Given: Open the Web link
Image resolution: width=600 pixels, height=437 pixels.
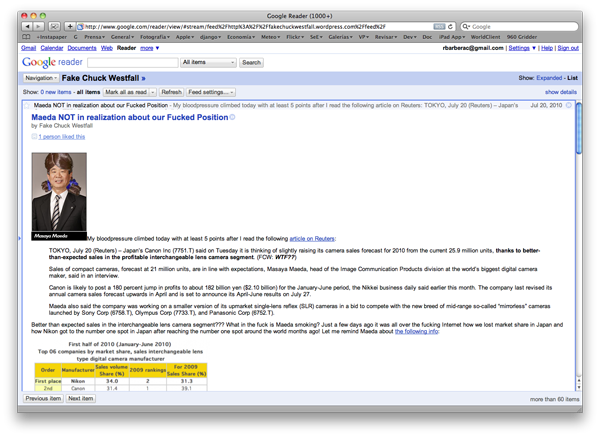Looking at the screenshot, I should coord(107,48).
